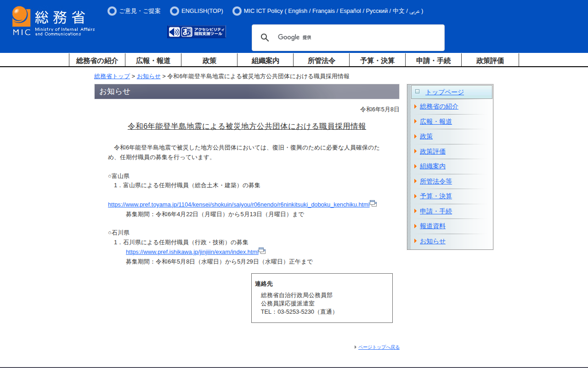Go to ページトップへ戻る link
The width and height of the screenshot is (588, 368).
pyautogui.click(x=379, y=347)
